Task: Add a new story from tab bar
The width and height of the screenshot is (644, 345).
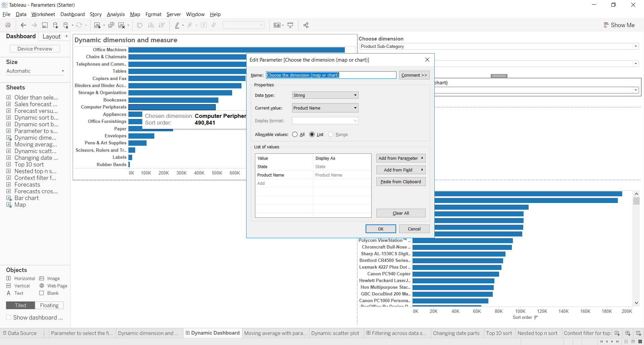Action: tap(638, 333)
